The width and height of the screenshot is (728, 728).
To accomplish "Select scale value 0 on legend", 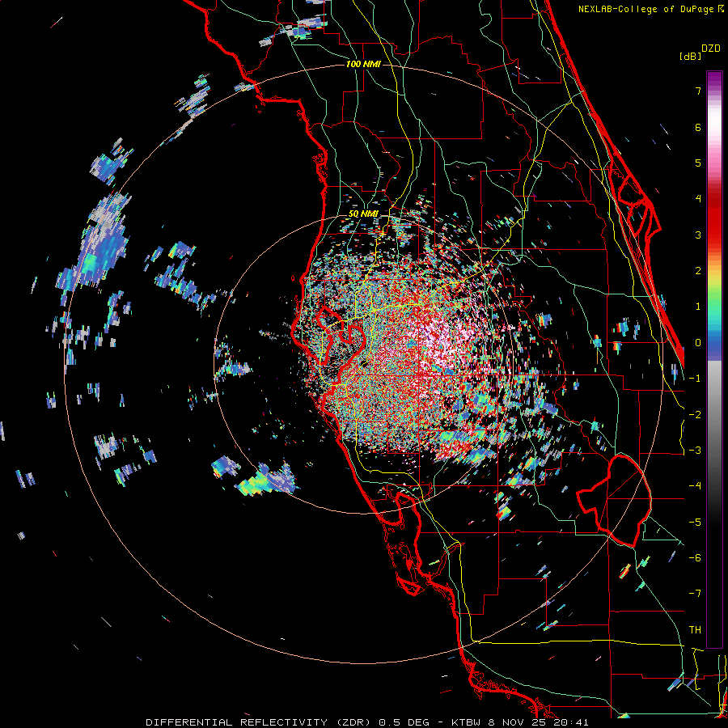I will pyautogui.click(x=698, y=343).
